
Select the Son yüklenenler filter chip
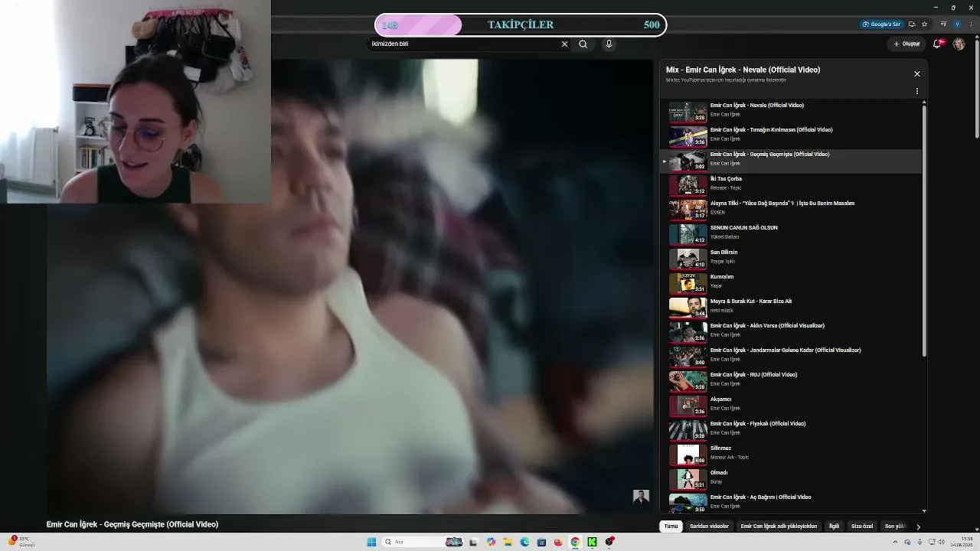click(894, 527)
